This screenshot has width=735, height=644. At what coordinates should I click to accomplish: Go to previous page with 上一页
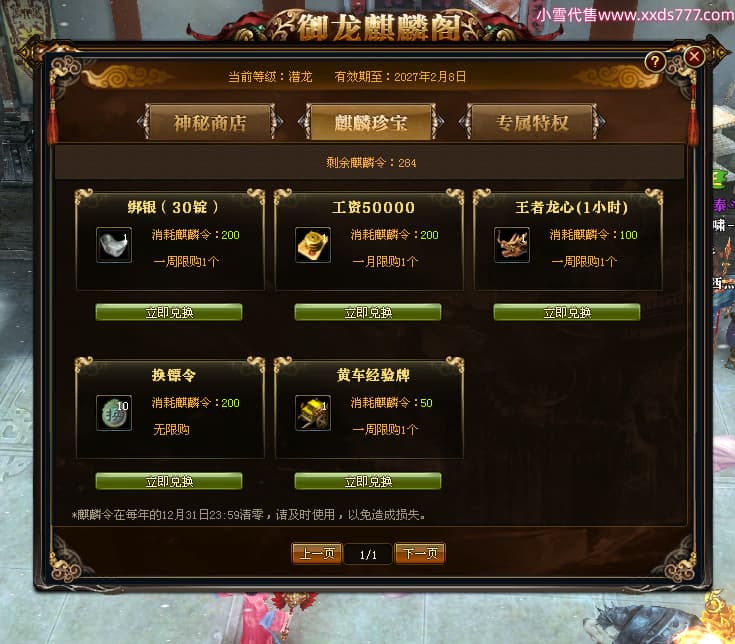click(317, 554)
